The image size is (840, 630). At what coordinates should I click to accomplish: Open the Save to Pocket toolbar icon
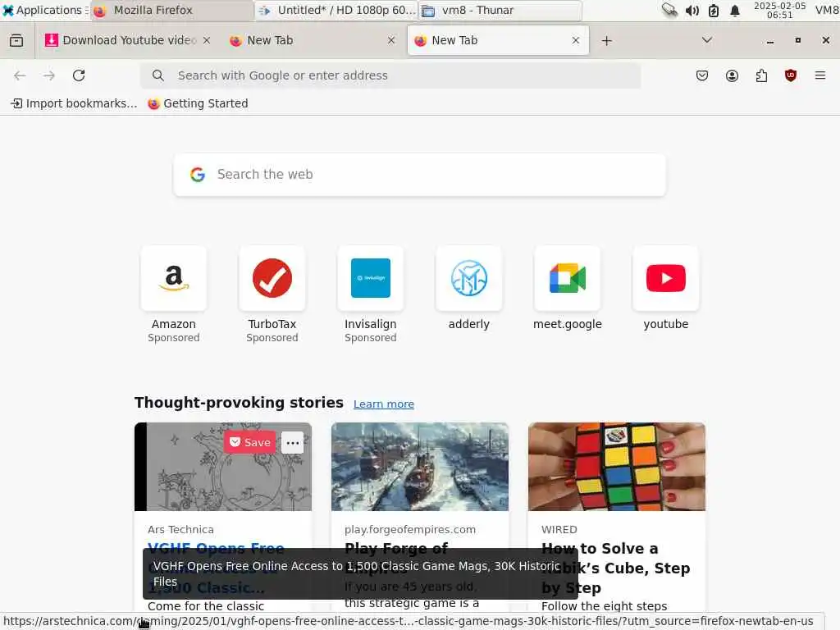tap(702, 75)
